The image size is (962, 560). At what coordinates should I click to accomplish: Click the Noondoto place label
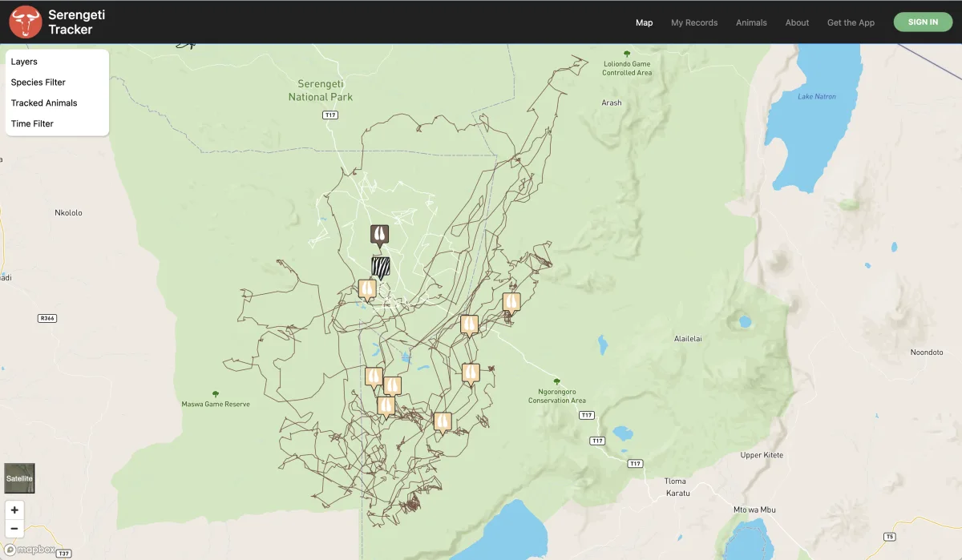tap(927, 353)
